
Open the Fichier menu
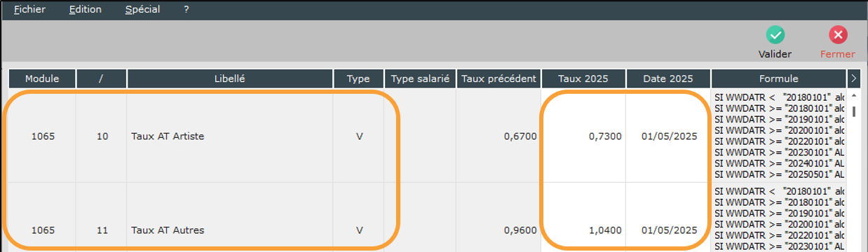29,10
